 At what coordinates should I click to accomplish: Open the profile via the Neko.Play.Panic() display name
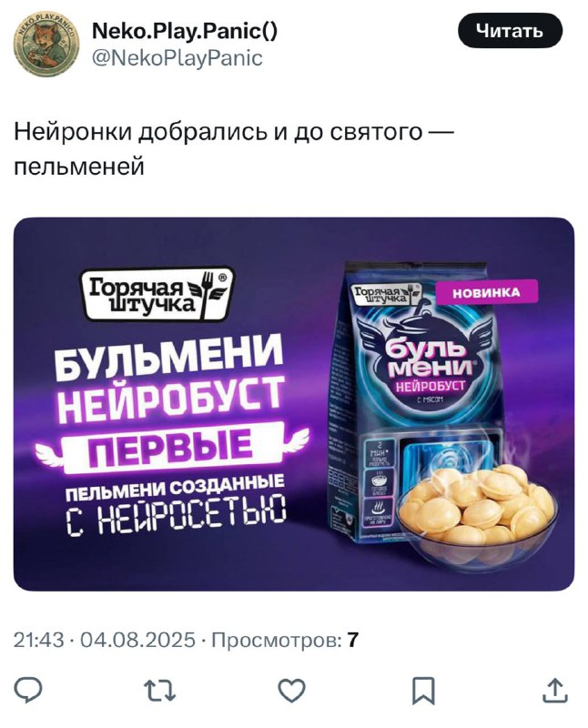point(185,32)
